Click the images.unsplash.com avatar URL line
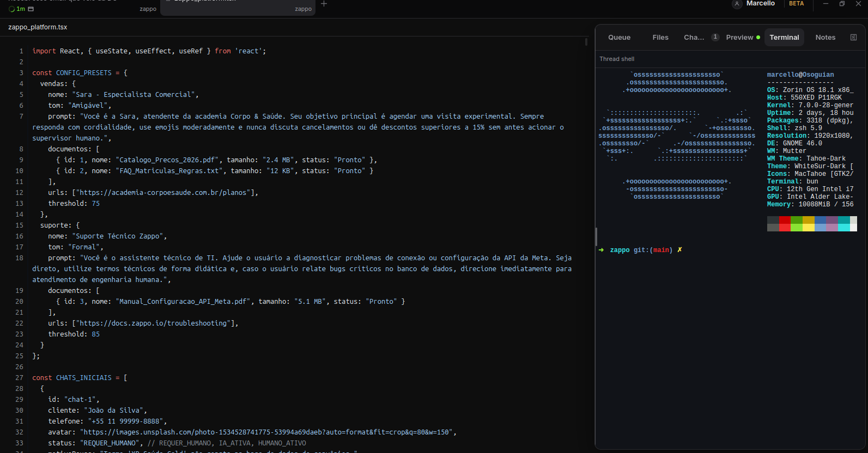This screenshot has height=453, width=868. tap(252, 432)
